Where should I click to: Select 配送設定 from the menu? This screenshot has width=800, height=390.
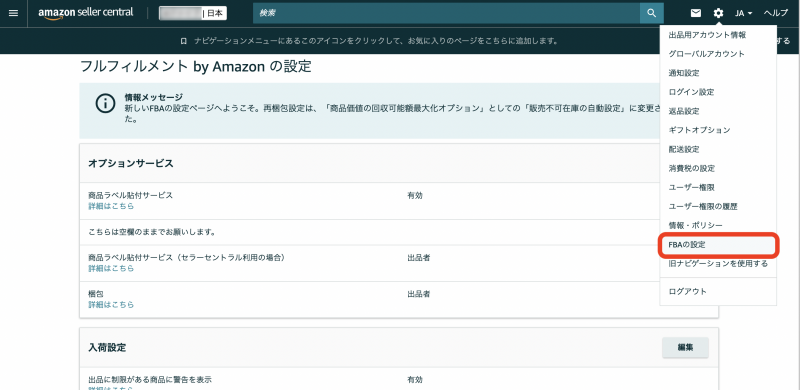click(x=684, y=149)
